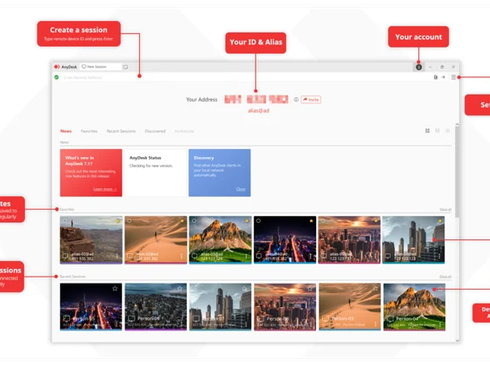Unfavorite the skyscrapers favorite via star

(440, 221)
